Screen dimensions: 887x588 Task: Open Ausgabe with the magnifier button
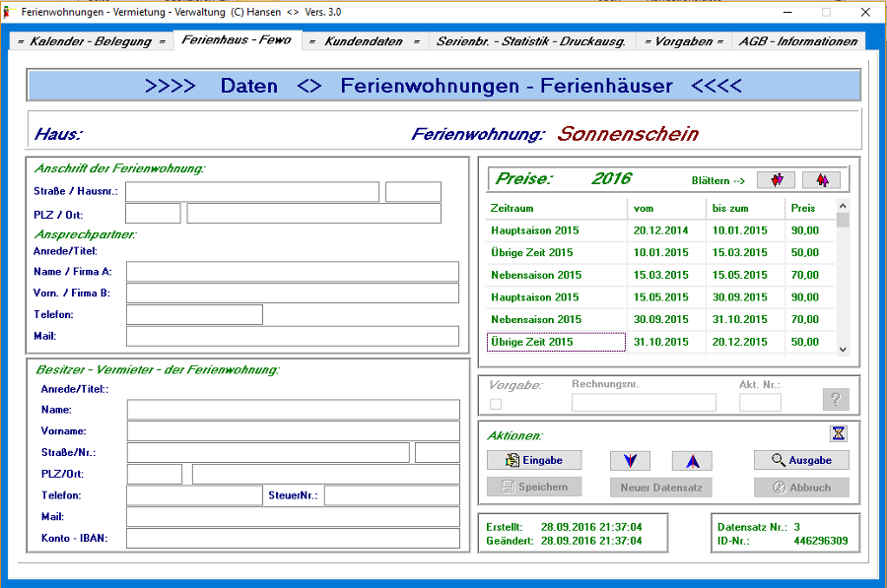(801, 460)
